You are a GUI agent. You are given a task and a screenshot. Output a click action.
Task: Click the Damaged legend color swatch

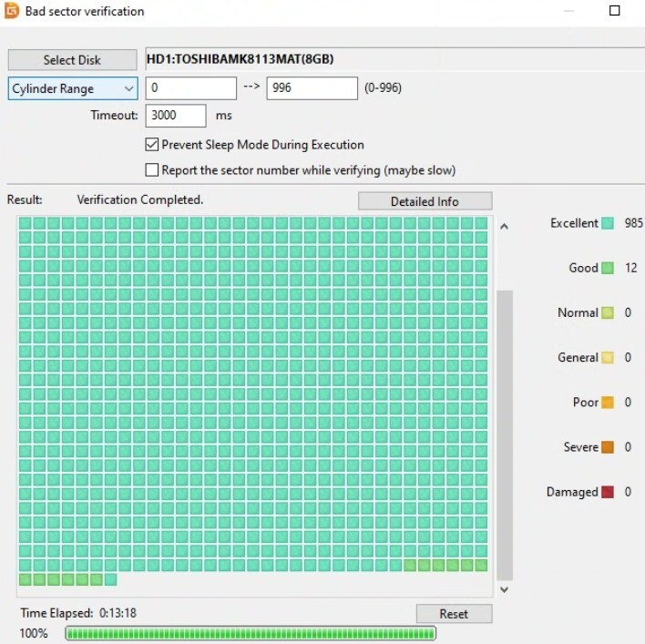coord(608,492)
